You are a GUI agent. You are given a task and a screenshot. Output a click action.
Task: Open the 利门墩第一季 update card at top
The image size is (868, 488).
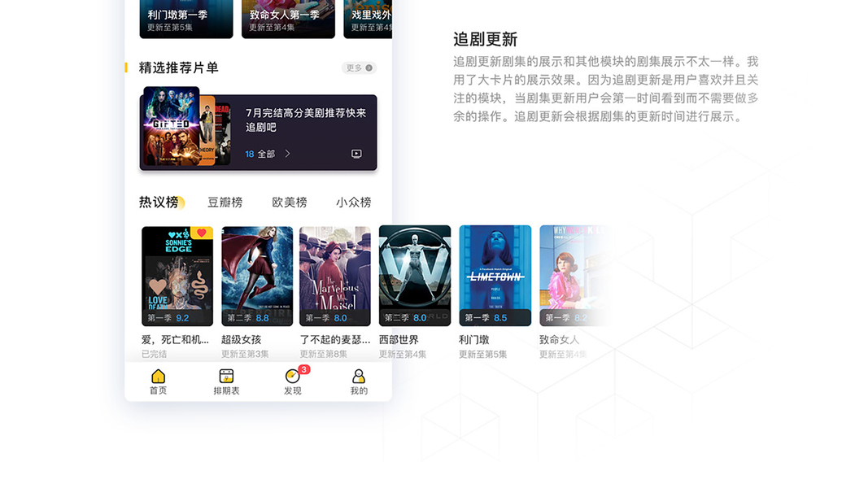point(186,20)
